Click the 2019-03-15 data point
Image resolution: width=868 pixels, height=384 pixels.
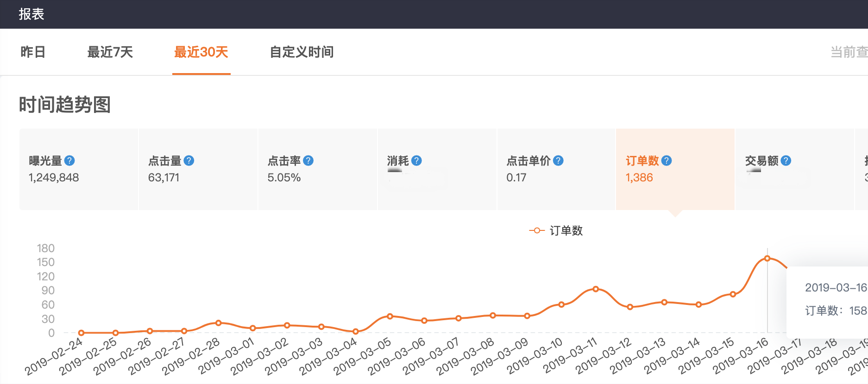pyautogui.click(x=733, y=294)
